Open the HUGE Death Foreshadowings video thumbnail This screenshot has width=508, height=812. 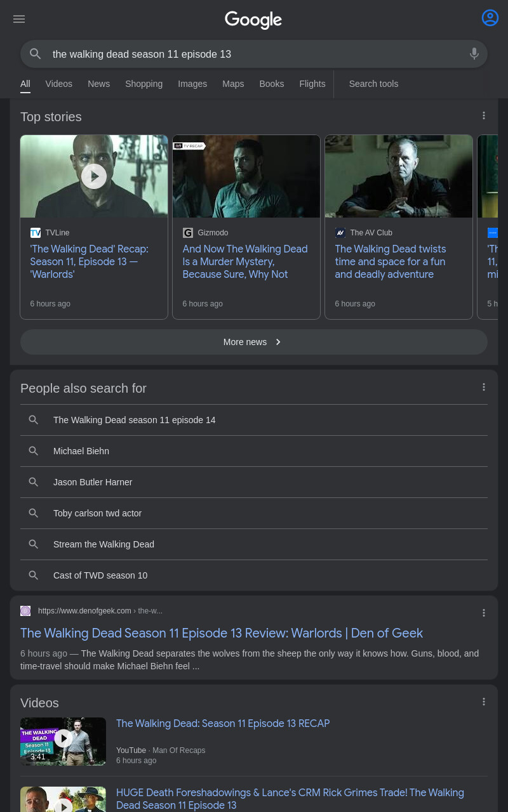(x=63, y=799)
